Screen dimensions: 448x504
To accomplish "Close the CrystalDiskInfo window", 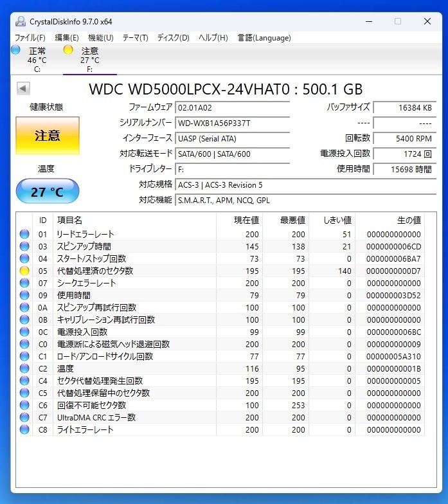I will (x=427, y=21).
